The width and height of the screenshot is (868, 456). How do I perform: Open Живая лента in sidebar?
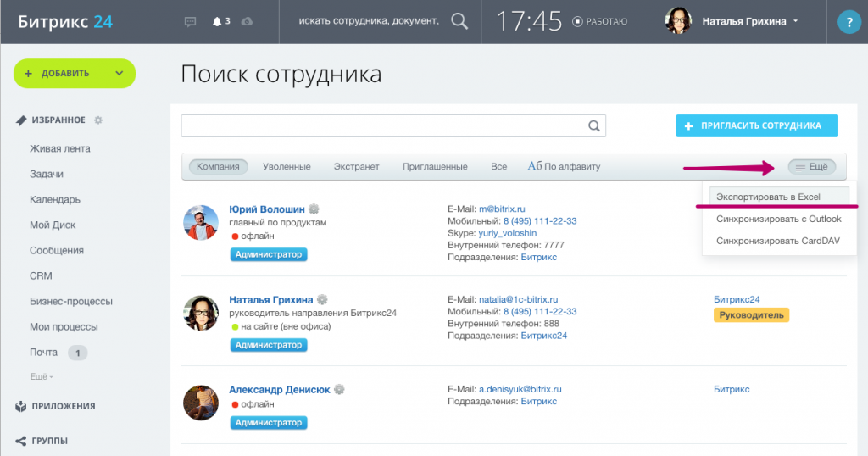coord(60,148)
